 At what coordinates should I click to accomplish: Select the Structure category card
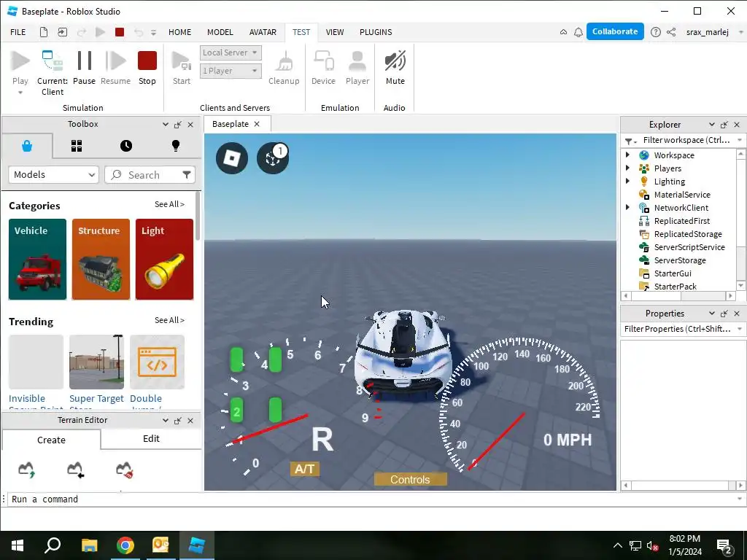(x=101, y=260)
